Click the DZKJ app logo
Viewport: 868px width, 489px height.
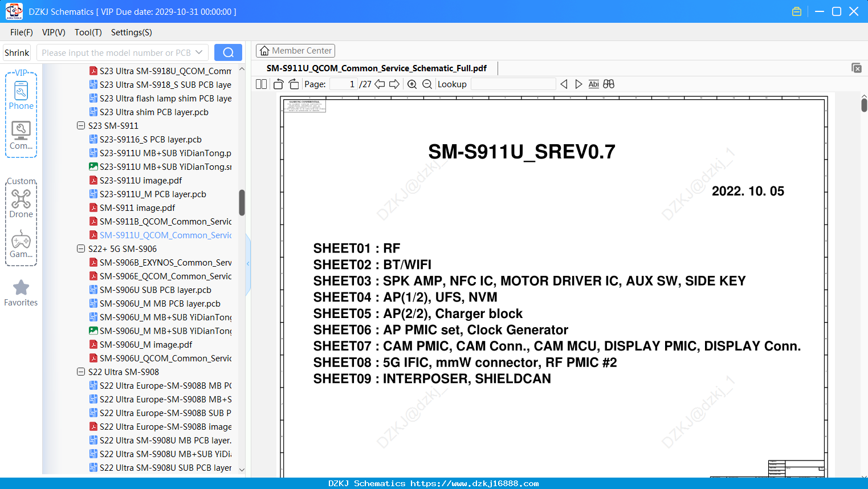point(14,11)
